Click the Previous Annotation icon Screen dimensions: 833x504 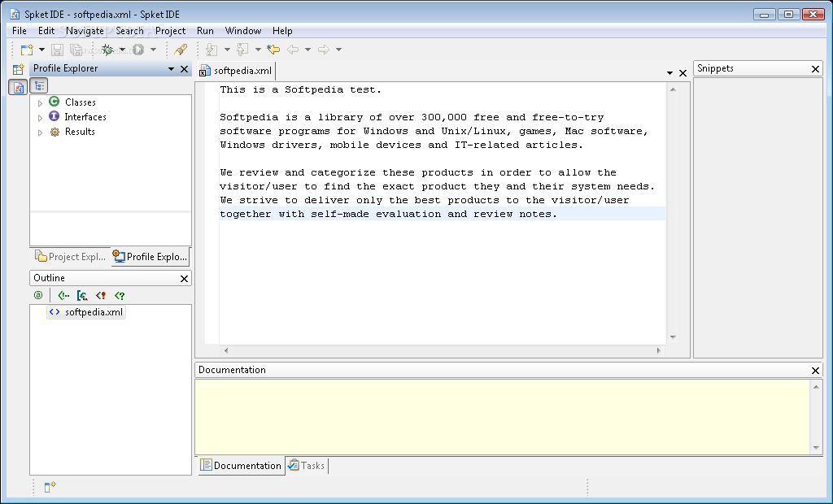(242, 50)
